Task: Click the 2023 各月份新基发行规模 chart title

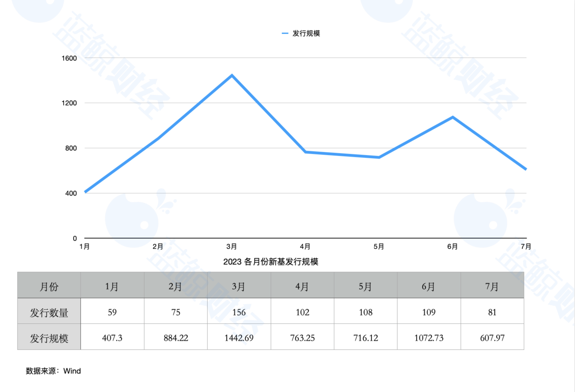Action: (271, 262)
